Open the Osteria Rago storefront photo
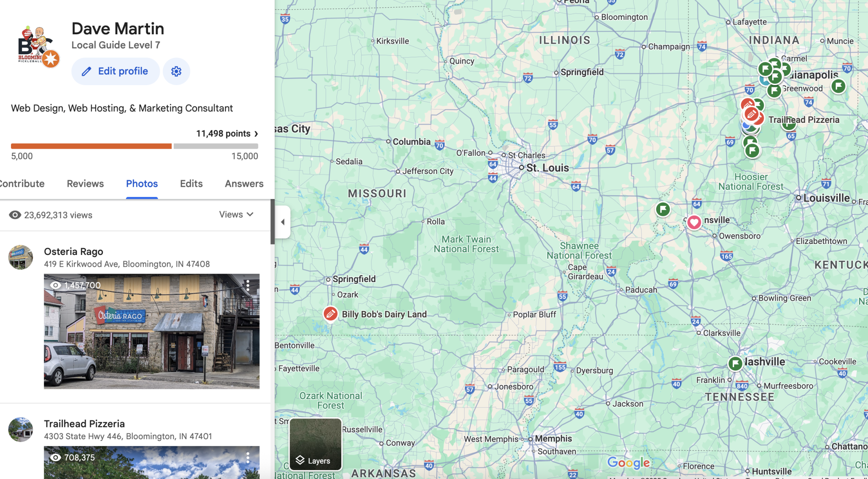The image size is (868, 479). click(151, 331)
